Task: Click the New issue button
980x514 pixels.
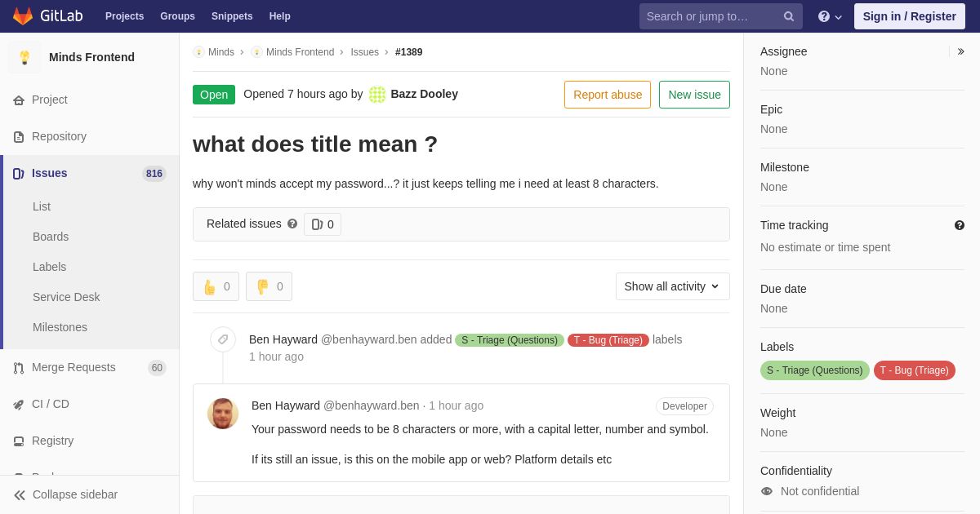Action: [694, 95]
